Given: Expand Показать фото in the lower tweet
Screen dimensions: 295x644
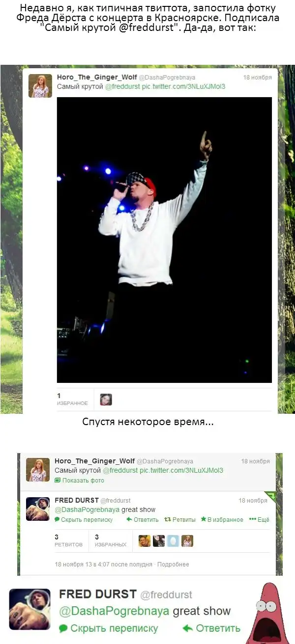Looking at the screenshot, I should [x=79, y=481].
